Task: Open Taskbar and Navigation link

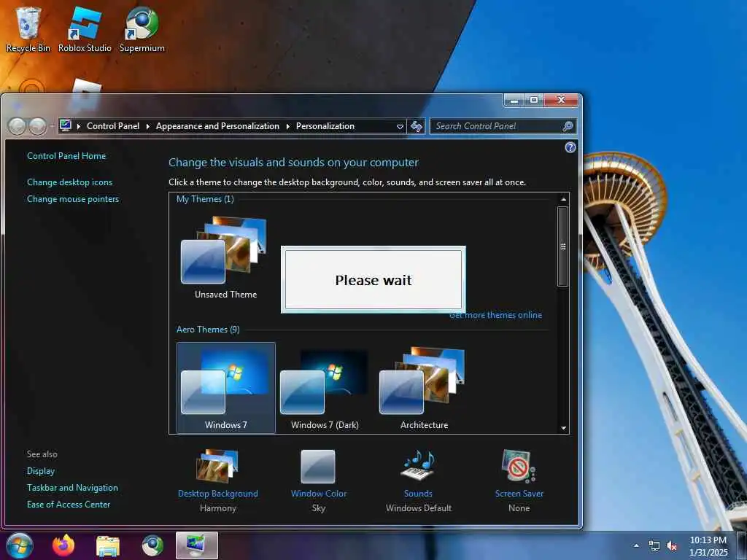Action: pyautogui.click(x=72, y=488)
